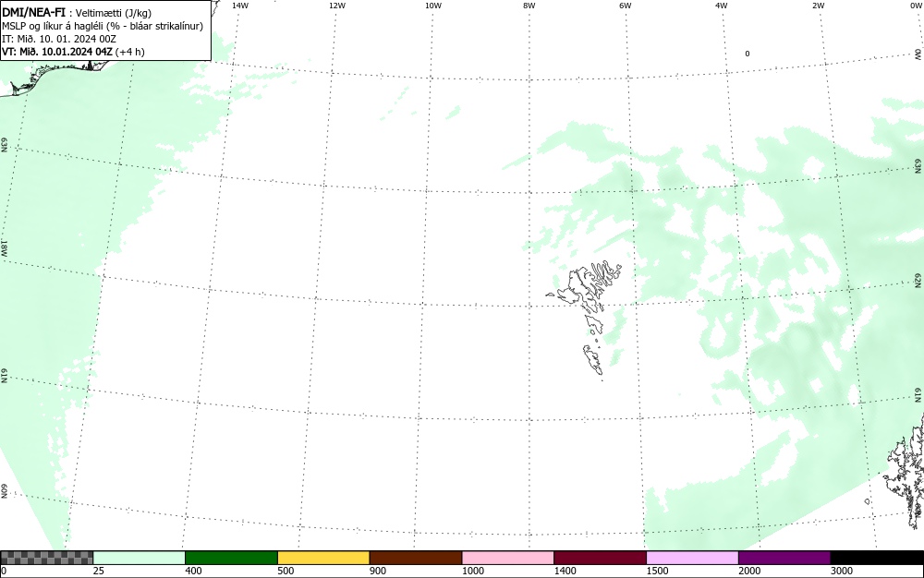
Task: Pick the dark green 400–500 legend swatch
Action: pos(231,558)
